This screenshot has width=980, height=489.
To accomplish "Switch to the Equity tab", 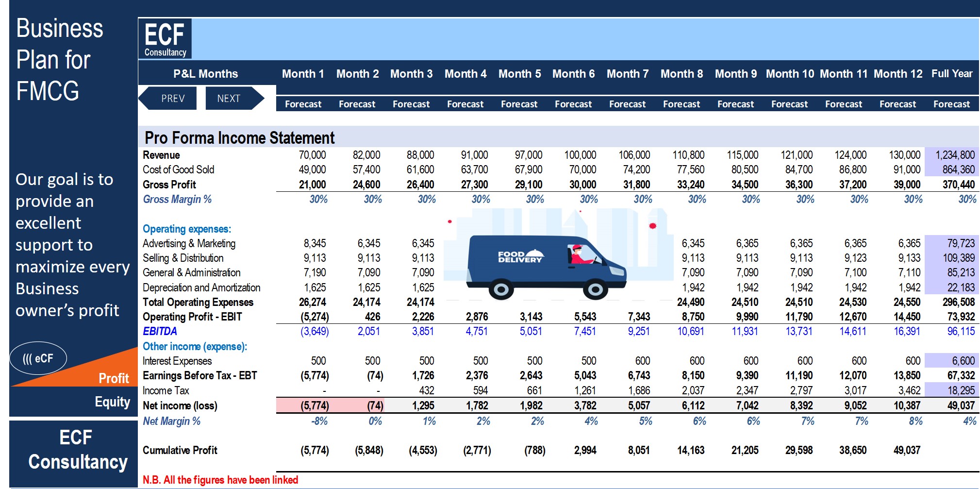I will tap(113, 402).
